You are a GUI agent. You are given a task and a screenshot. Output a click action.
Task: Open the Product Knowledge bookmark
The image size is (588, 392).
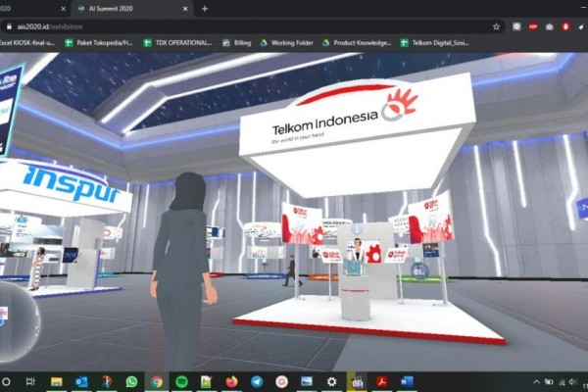[357, 43]
